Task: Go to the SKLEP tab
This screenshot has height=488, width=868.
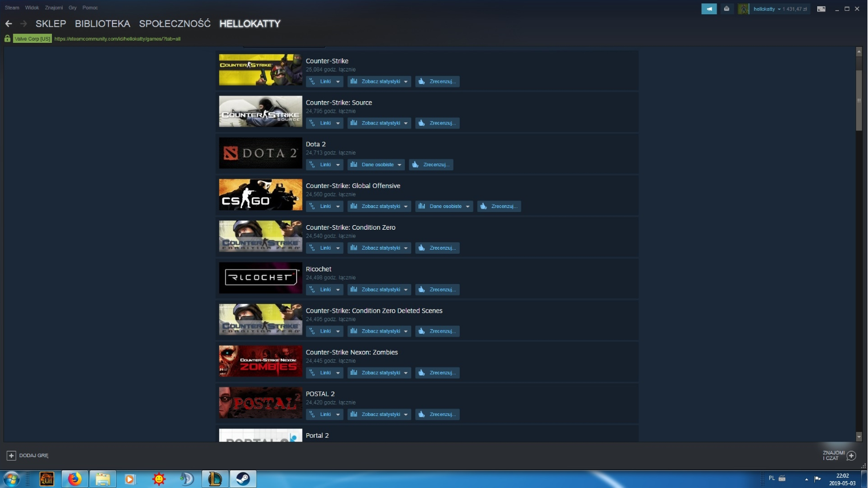Action: click(x=51, y=23)
